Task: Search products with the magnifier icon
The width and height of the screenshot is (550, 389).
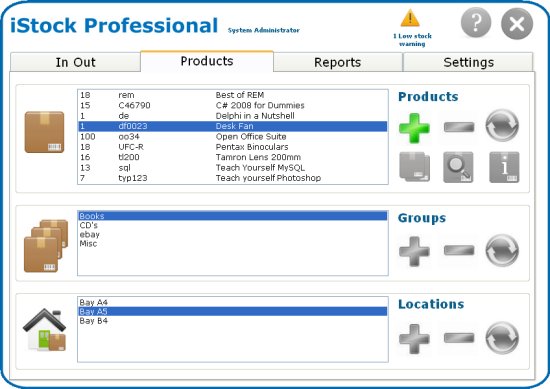Action: (458, 167)
